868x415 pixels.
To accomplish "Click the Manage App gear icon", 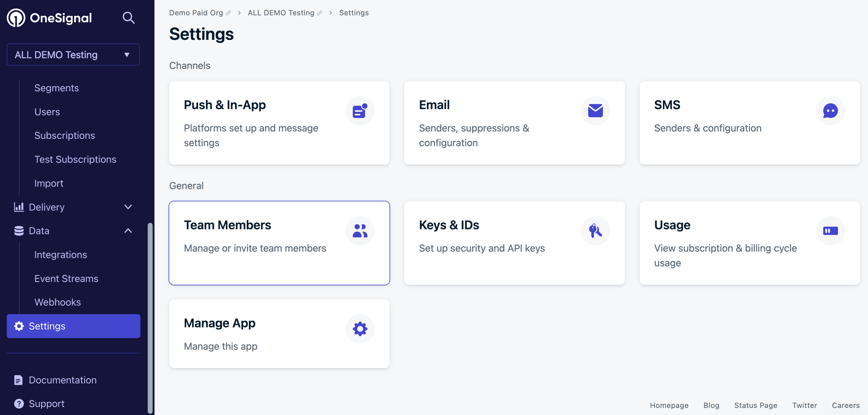I will tap(360, 329).
